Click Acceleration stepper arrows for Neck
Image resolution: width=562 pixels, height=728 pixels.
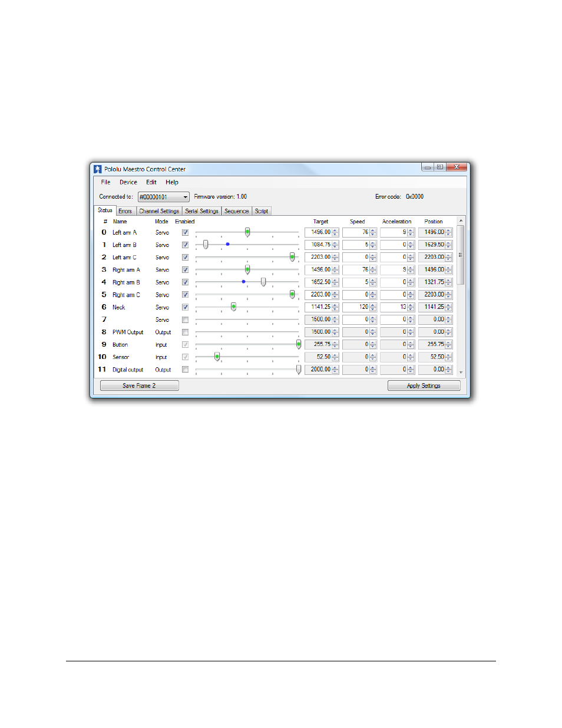click(411, 307)
